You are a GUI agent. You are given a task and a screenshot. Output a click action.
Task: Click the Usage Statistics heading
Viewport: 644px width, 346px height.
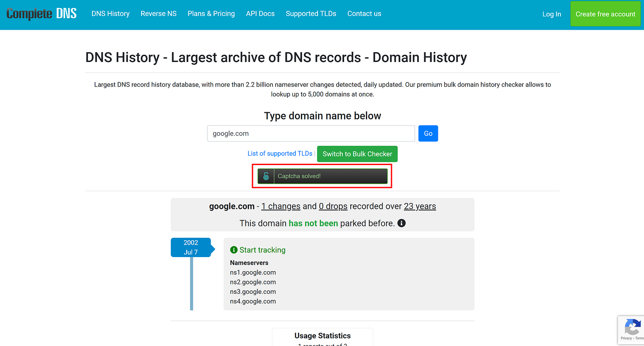click(x=322, y=335)
